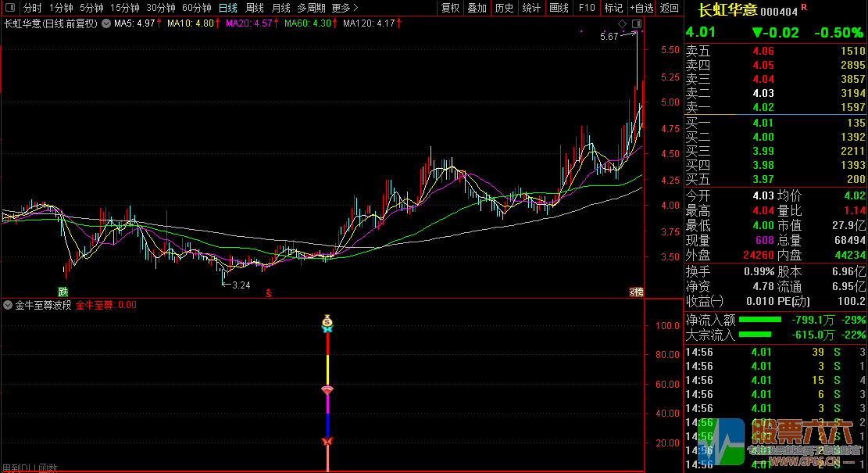Switch to 分时 intraday view
This screenshot has width=868, height=473.
33,8
